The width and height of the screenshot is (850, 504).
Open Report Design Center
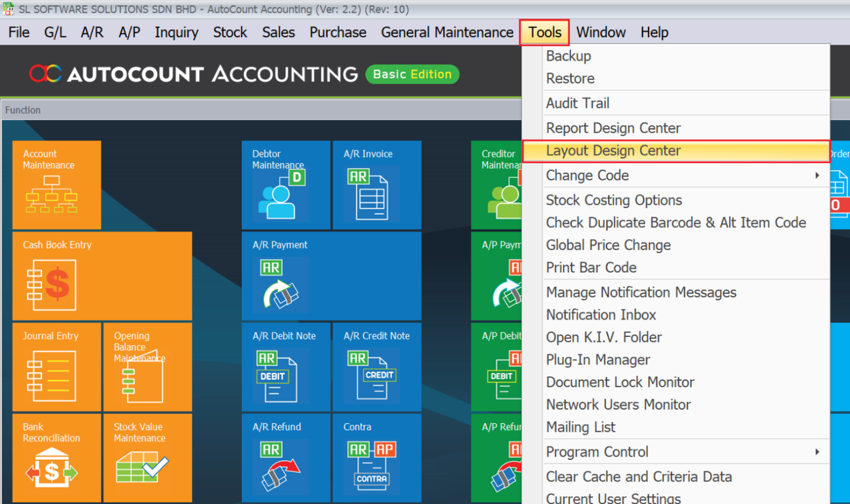(676, 128)
